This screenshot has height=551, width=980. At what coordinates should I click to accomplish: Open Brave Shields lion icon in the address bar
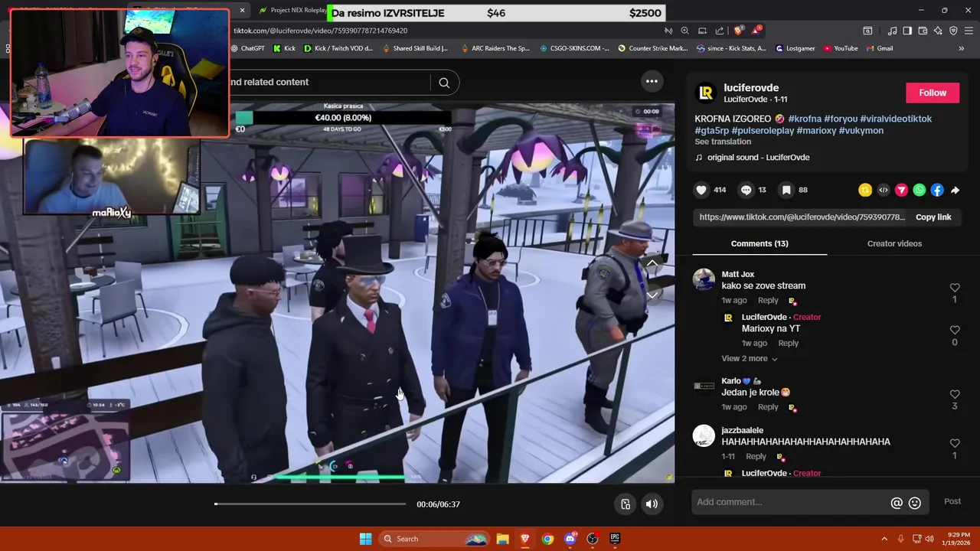click(738, 31)
